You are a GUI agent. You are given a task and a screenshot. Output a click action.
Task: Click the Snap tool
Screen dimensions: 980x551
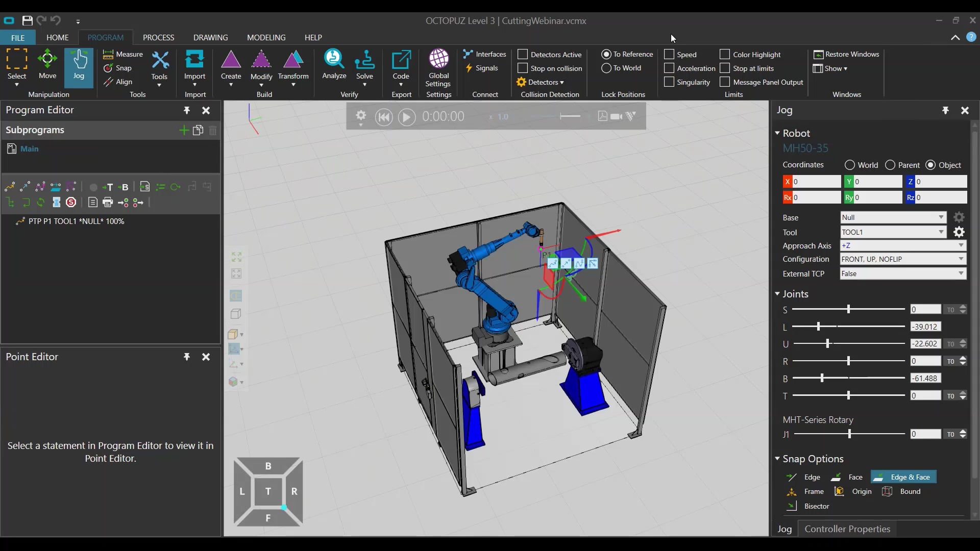[117, 68]
